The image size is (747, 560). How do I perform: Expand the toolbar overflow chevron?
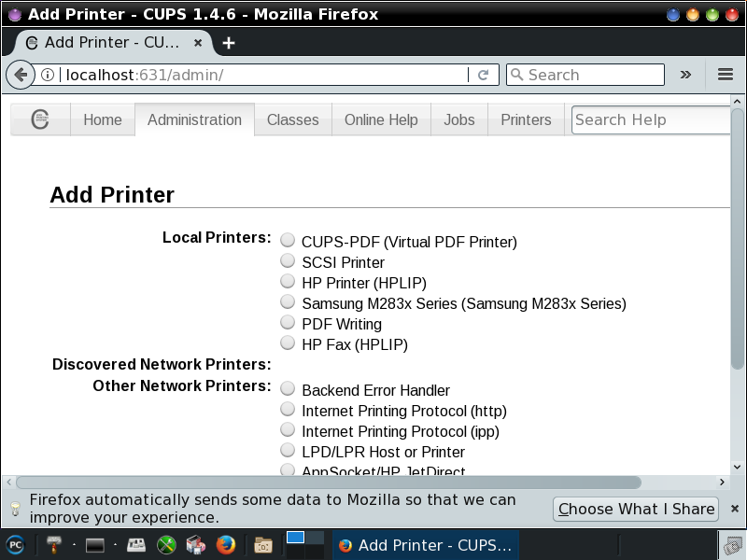(x=685, y=75)
